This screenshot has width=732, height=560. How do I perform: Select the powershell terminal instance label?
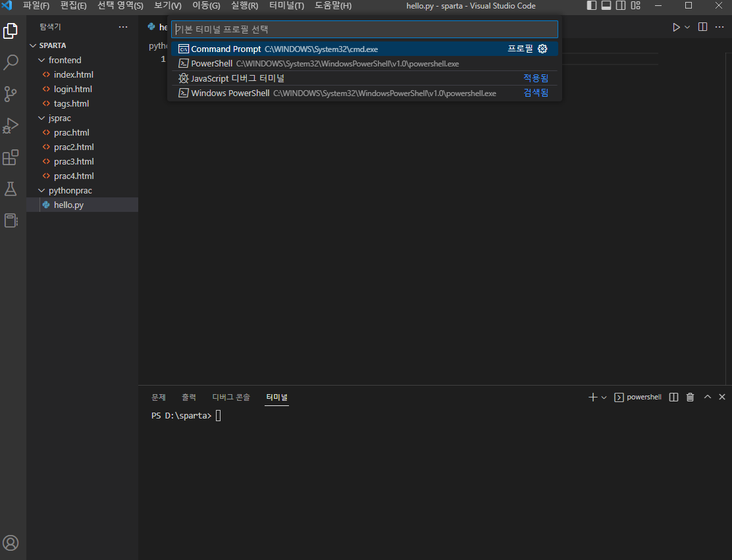[x=638, y=397]
